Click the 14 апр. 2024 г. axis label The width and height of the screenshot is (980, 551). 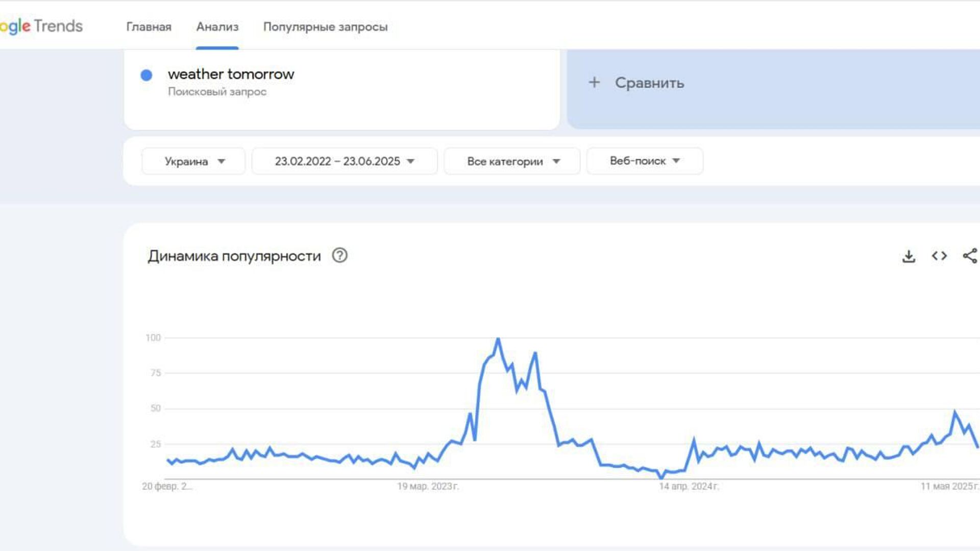click(x=689, y=486)
